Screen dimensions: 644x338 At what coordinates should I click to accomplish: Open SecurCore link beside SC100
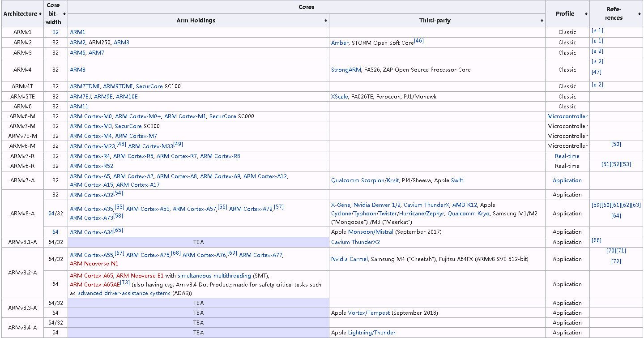pyautogui.click(x=149, y=86)
